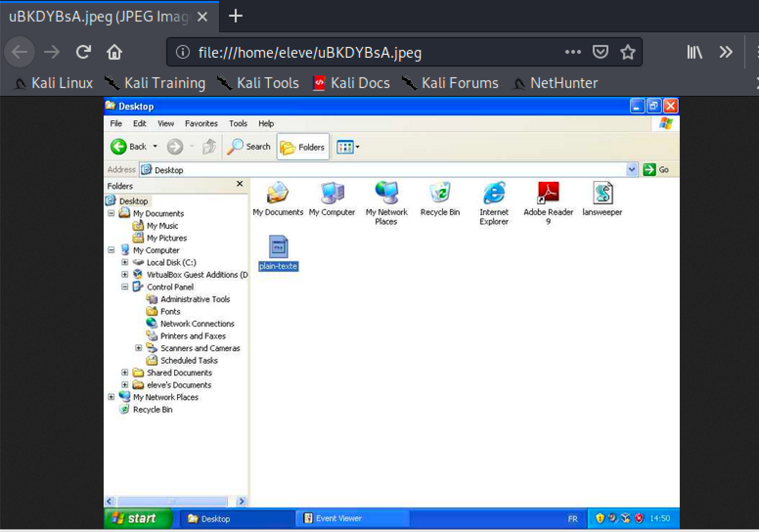Close the Folders pane with X

point(240,184)
